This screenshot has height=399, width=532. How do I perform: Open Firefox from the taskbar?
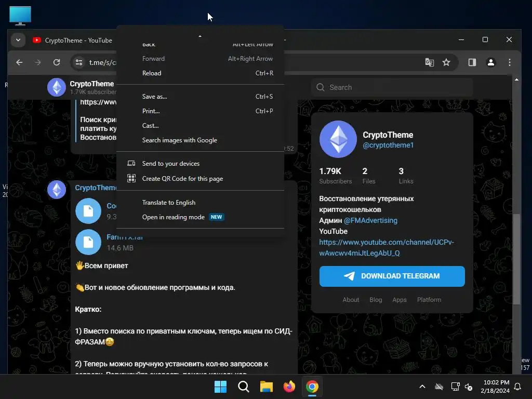tap(289, 387)
